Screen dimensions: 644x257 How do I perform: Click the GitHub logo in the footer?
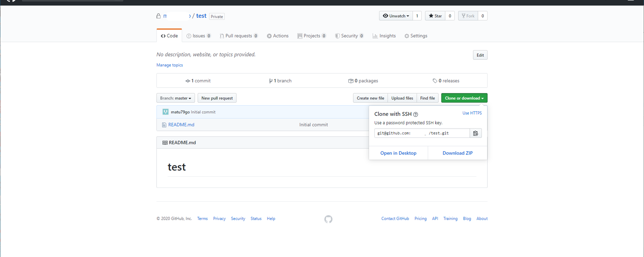pyautogui.click(x=328, y=219)
